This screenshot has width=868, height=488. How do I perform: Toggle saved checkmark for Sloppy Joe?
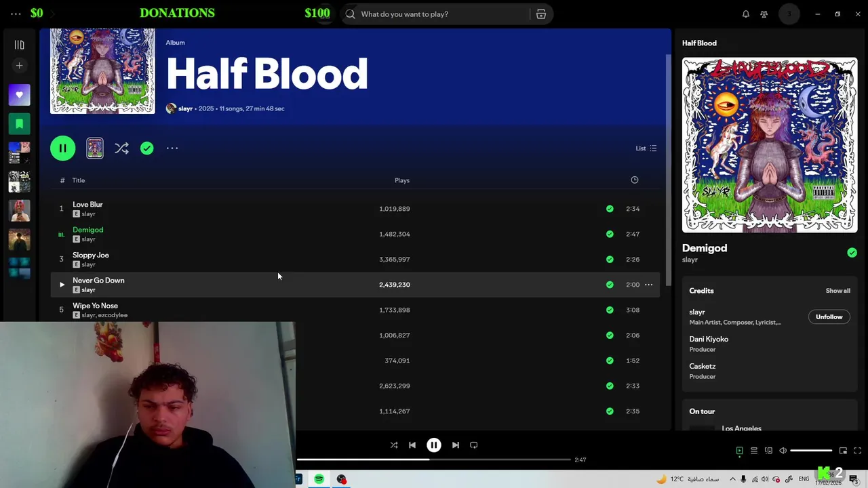click(610, 259)
